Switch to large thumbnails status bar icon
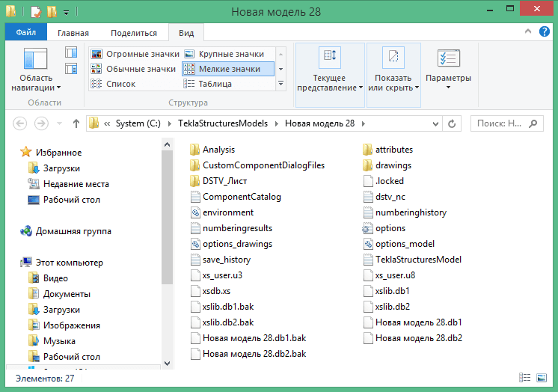This screenshot has width=558, height=392. pyautogui.click(x=542, y=377)
